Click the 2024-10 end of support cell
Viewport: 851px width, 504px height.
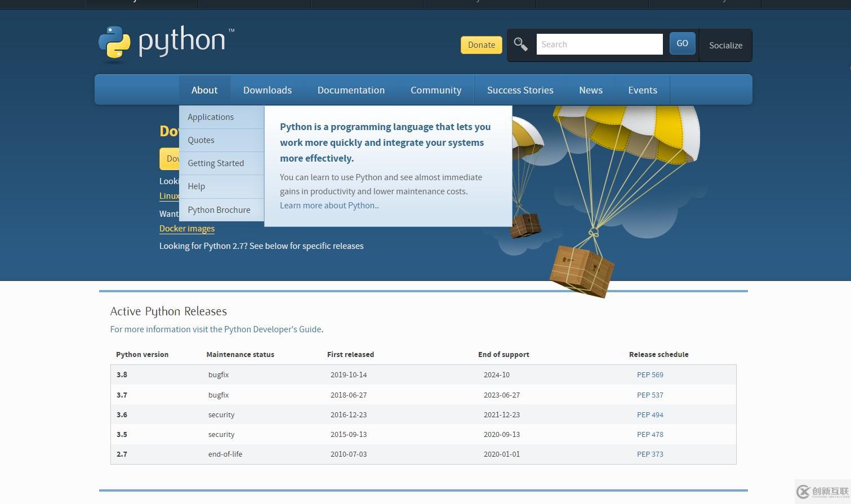click(x=497, y=374)
